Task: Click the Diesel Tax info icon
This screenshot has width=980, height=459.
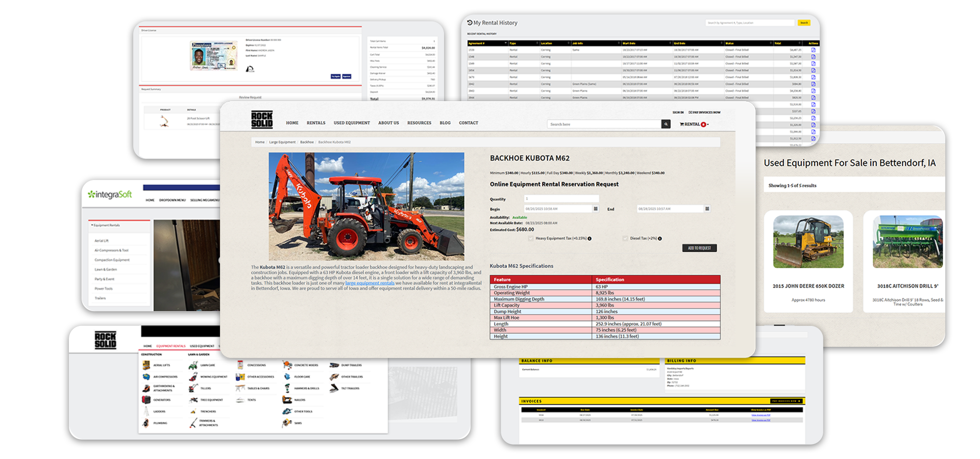Action: click(x=660, y=239)
